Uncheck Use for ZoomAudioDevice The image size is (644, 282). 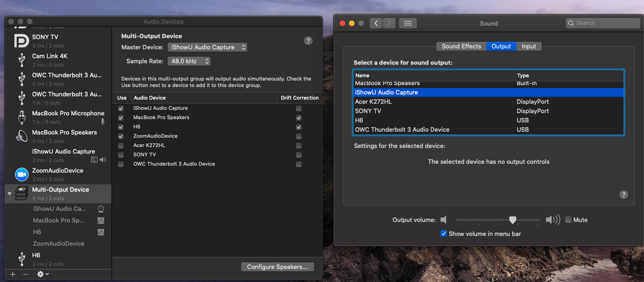pyautogui.click(x=121, y=136)
